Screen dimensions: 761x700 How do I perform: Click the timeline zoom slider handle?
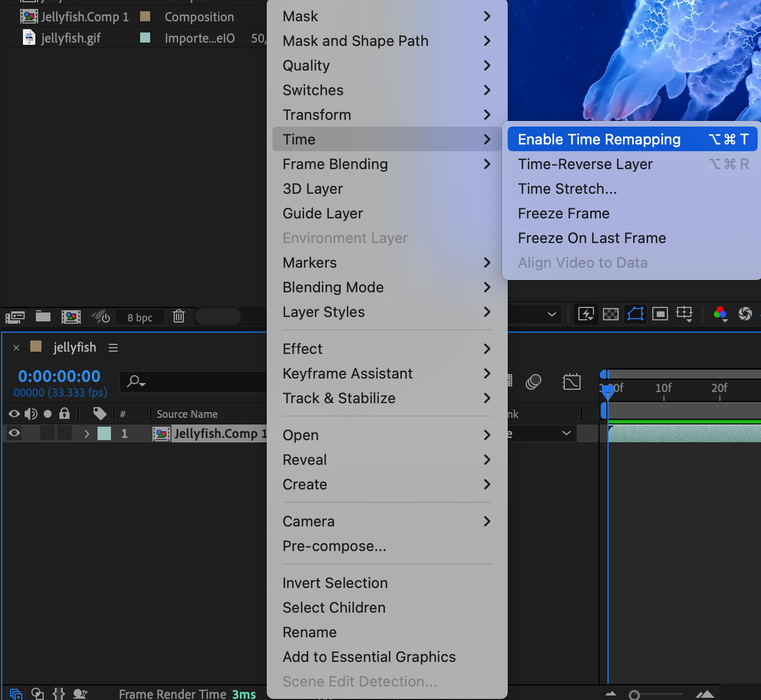click(x=634, y=695)
